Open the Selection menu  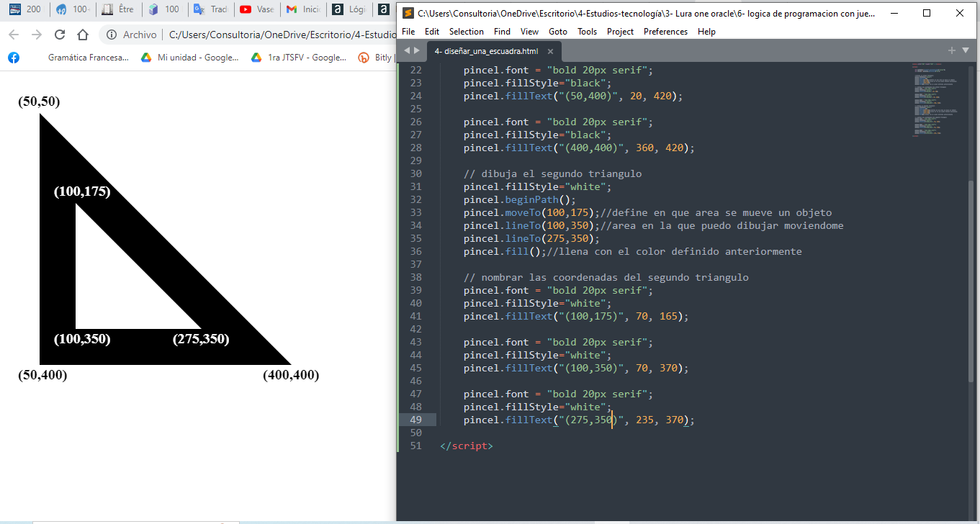point(467,32)
